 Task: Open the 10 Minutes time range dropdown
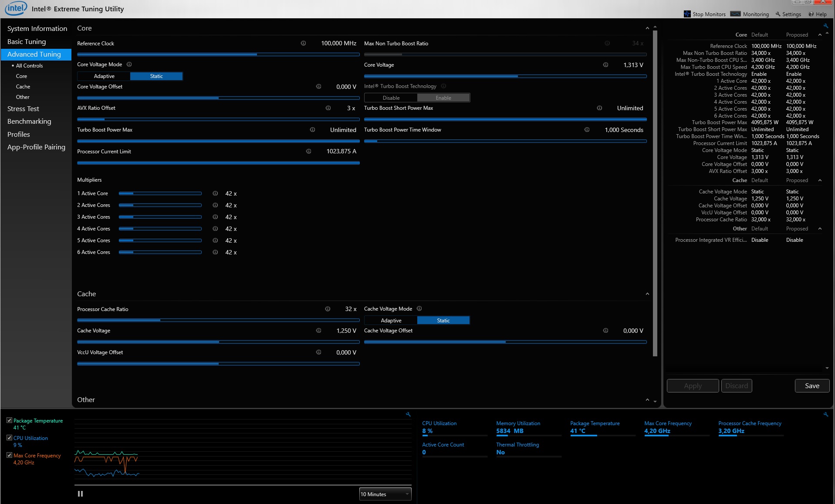coord(385,494)
